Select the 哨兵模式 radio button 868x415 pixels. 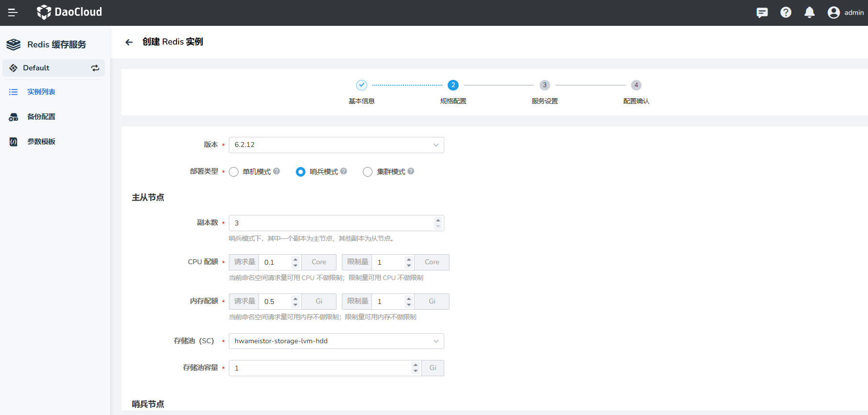click(x=301, y=172)
